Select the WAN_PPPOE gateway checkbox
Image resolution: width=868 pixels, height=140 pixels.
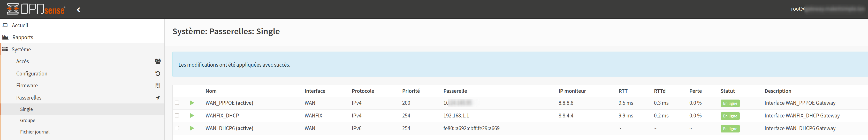click(177, 103)
